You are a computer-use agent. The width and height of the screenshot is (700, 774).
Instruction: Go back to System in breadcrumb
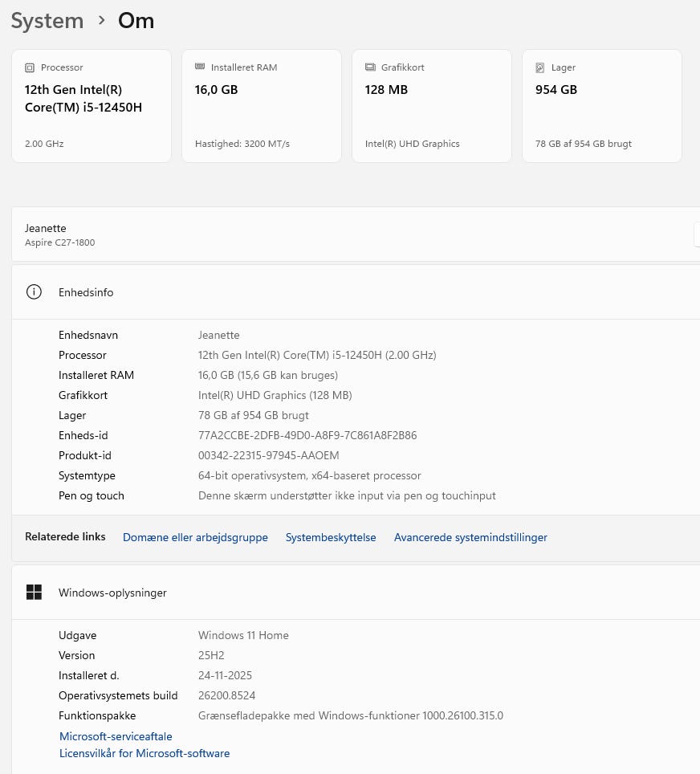(x=47, y=21)
